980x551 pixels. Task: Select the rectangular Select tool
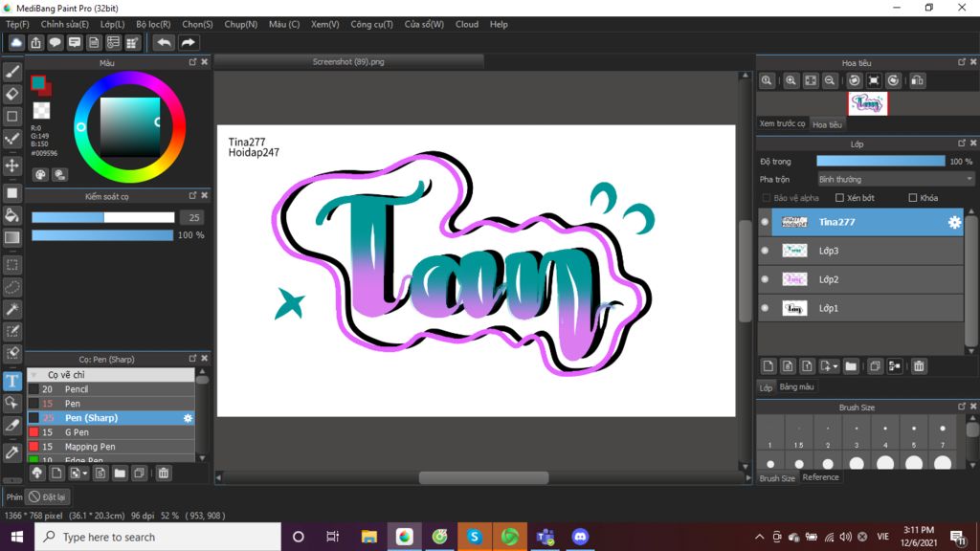click(11, 265)
